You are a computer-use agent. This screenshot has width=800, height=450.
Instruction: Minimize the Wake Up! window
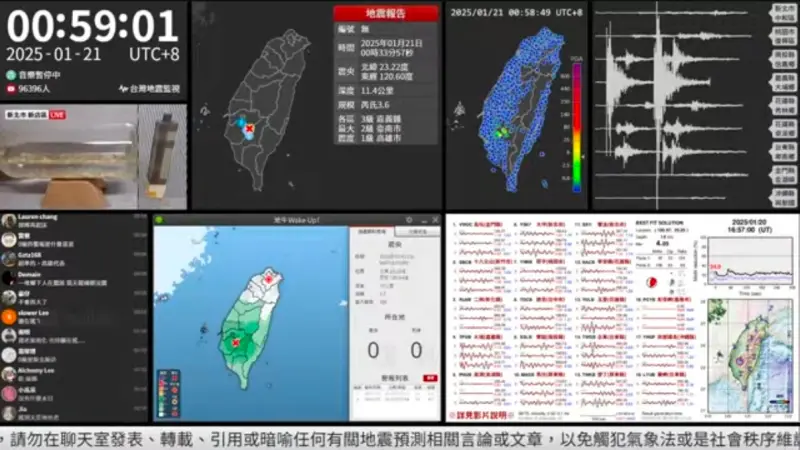tap(423, 220)
